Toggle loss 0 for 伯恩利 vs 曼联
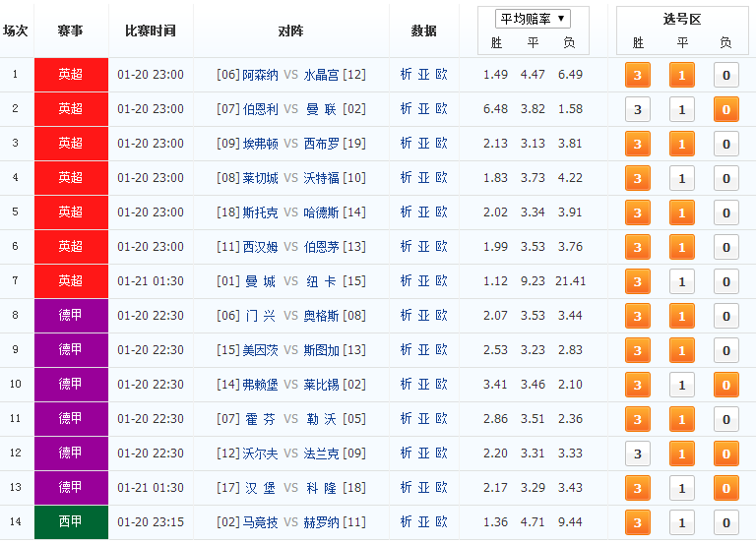Viewport: 756px width, 544px height. click(x=726, y=109)
